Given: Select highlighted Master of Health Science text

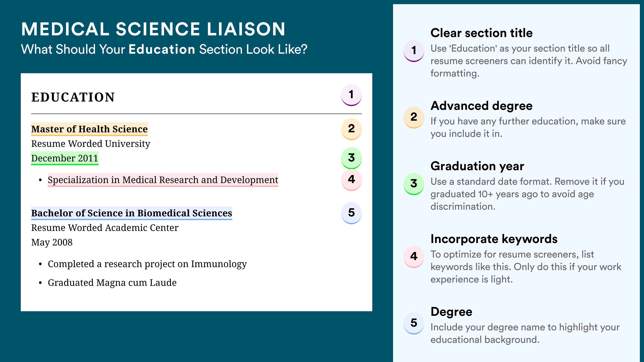Looking at the screenshot, I should [x=90, y=129].
